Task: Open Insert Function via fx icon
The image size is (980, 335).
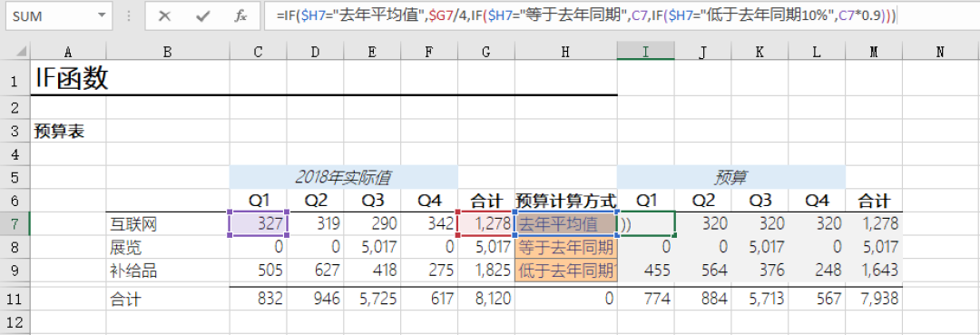Action: 240,16
